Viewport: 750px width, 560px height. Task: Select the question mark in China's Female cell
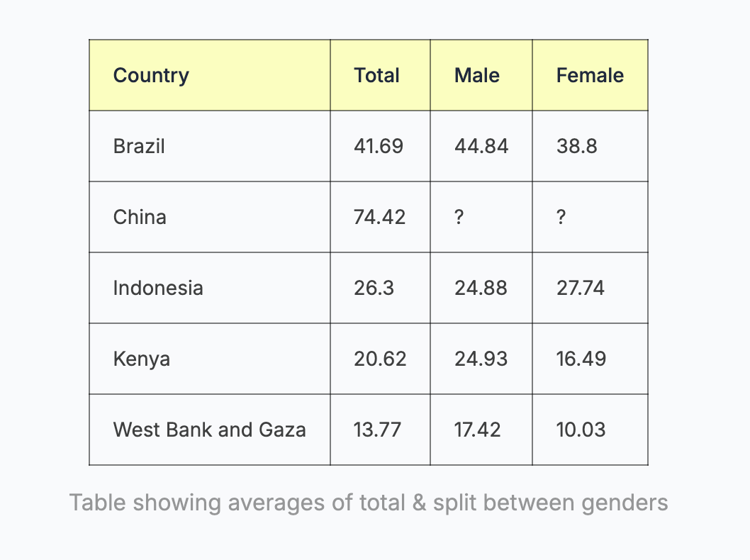[561, 217]
